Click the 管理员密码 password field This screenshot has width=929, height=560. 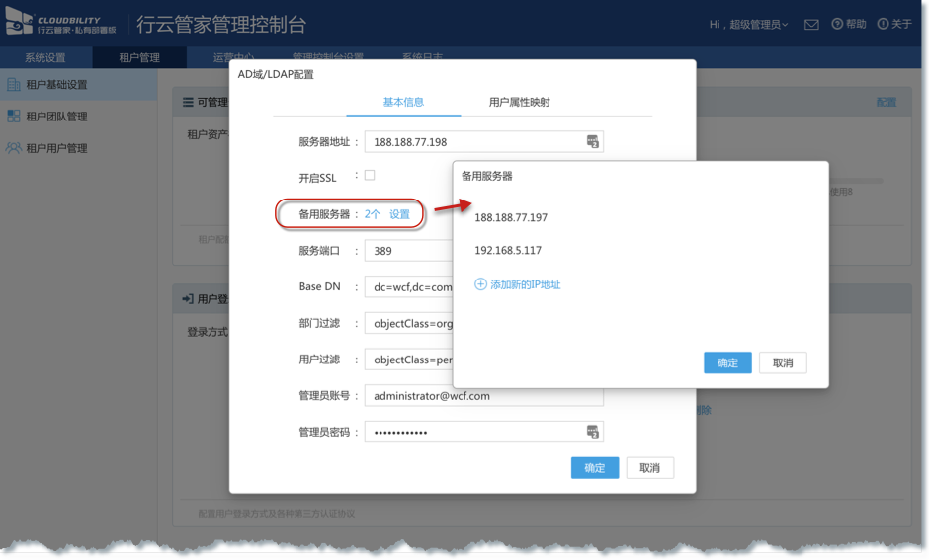coord(483,432)
